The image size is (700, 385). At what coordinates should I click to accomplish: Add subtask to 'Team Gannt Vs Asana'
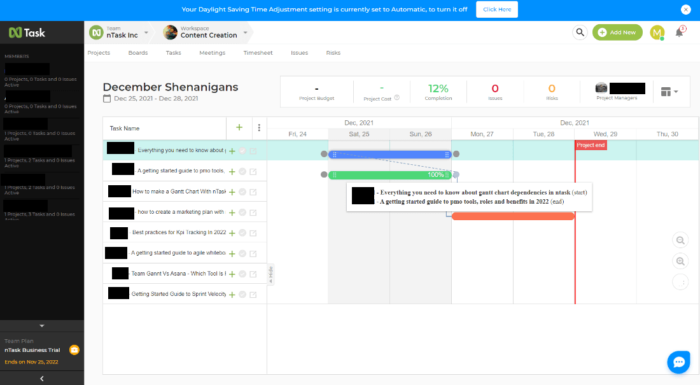click(232, 274)
